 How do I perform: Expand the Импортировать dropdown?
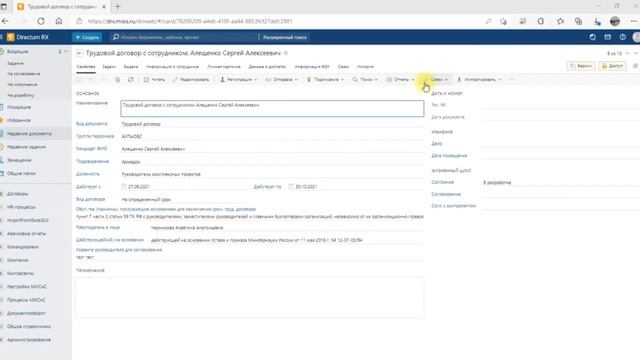pos(479,80)
